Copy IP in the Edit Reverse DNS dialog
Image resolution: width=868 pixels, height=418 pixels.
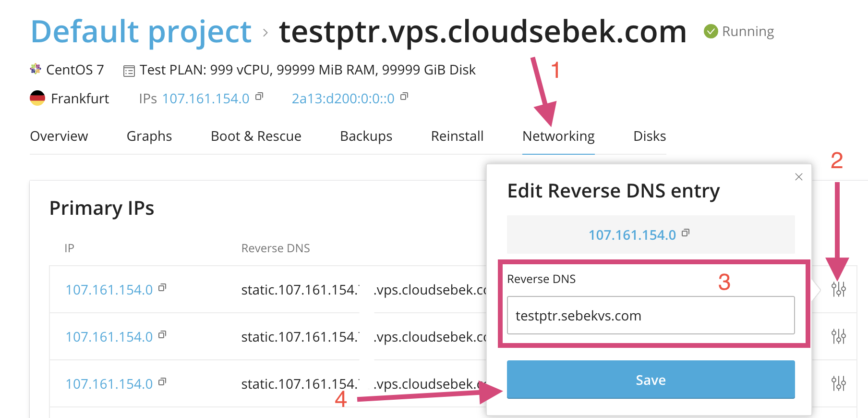[686, 233]
